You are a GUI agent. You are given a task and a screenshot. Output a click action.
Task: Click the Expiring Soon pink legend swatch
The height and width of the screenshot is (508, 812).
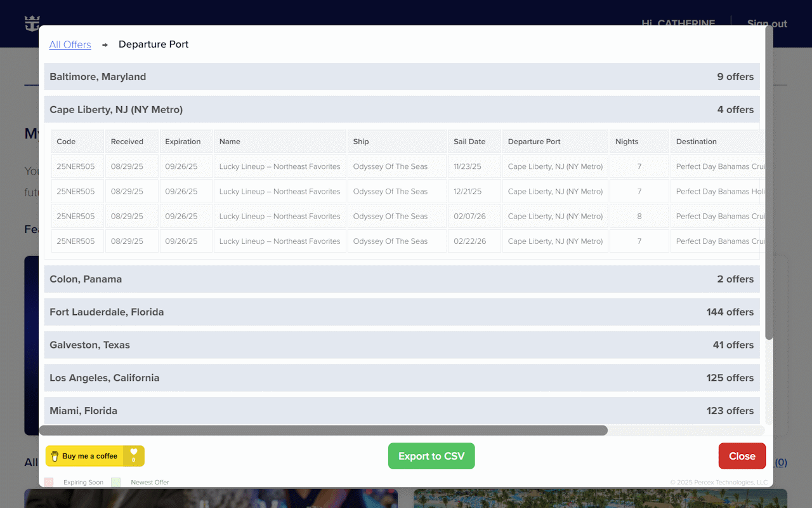pos(49,483)
